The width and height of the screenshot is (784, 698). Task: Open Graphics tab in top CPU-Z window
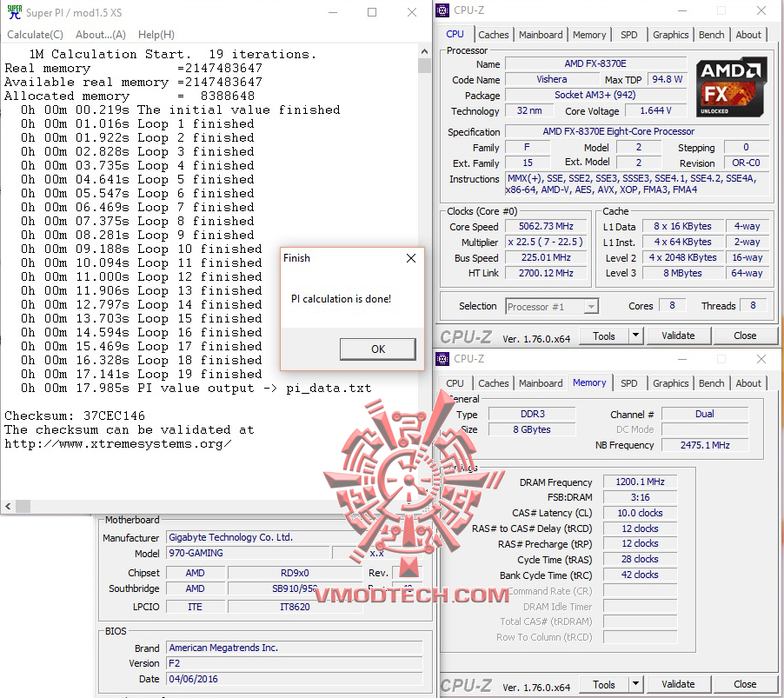click(670, 35)
